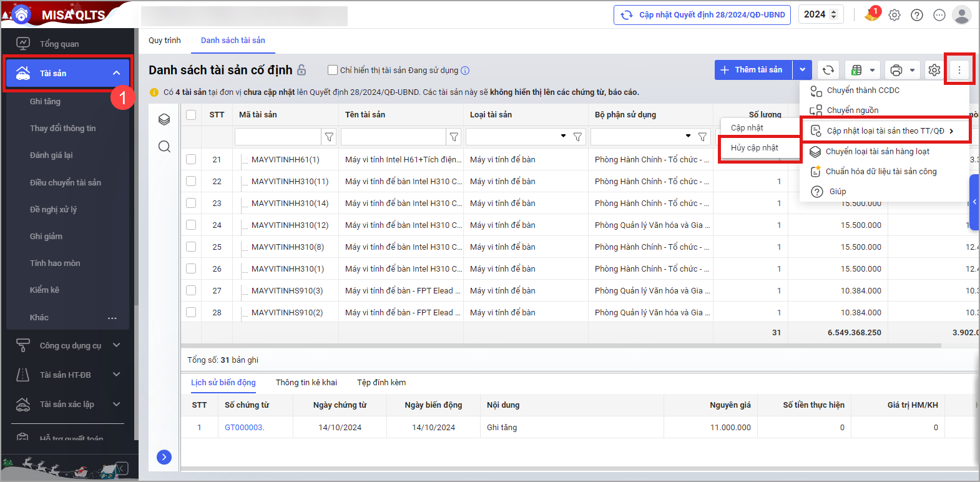This screenshot has height=482, width=980.
Task: Click the filter icon for Mã tài sản
Action: tap(329, 136)
